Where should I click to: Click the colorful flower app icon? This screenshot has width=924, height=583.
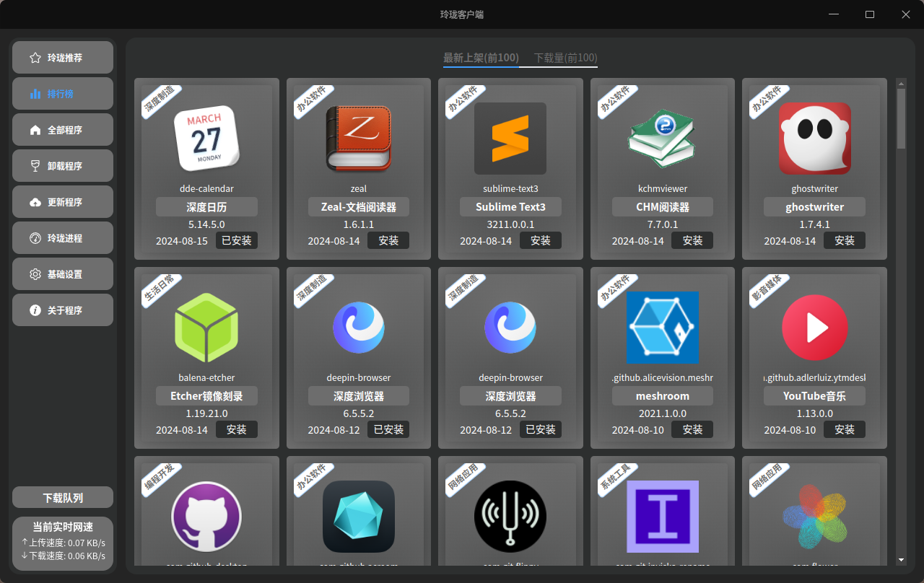pyautogui.click(x=815, y=517)
